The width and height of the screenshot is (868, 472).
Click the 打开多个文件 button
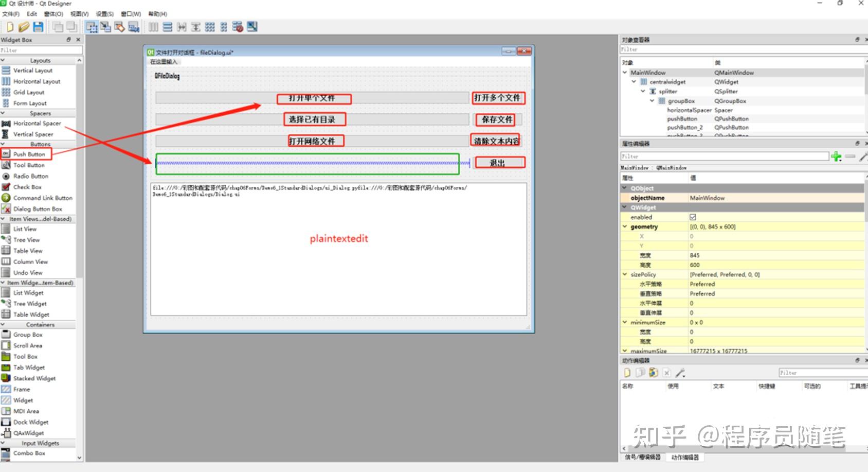click(497, 97)
